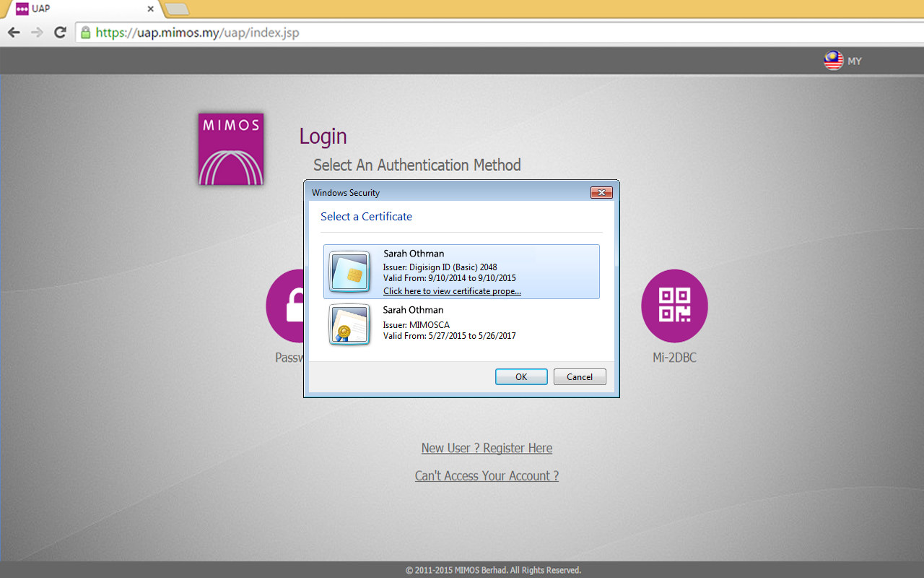Choose the Mi-2DBC QR code icon
The image size is (924, 578).
pyautogui.click(x=674, y=306)
